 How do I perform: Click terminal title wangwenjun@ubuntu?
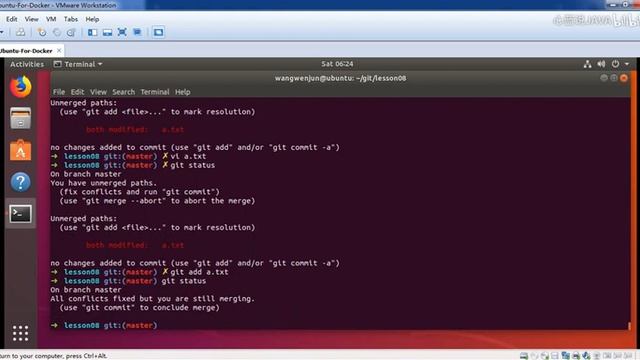(340, 78)
